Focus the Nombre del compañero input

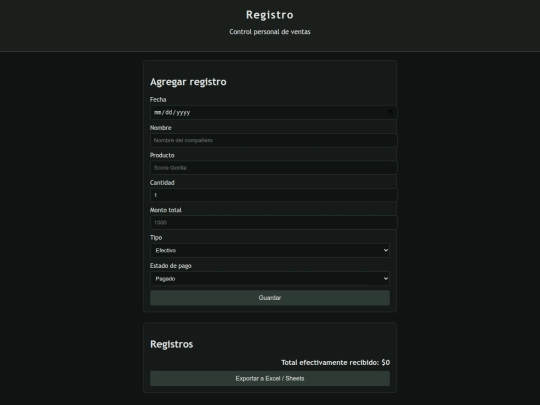pyautogui.click(x=273, y=140)
